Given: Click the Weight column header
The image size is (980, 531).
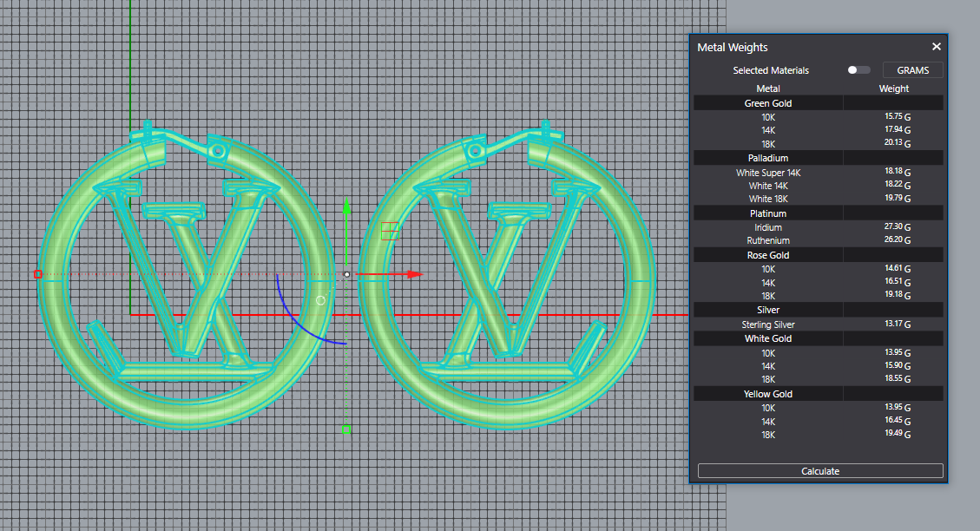Looking at the screenshot, I should (x=893, y=88).
